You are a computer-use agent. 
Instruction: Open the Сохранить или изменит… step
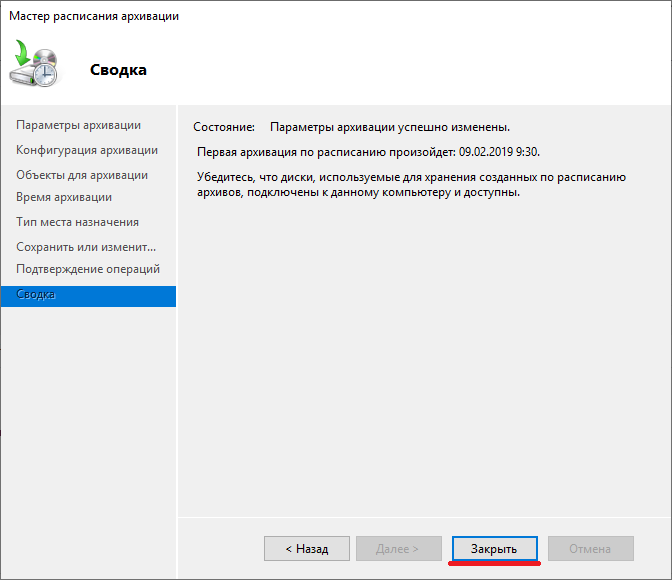pos(86,247)
